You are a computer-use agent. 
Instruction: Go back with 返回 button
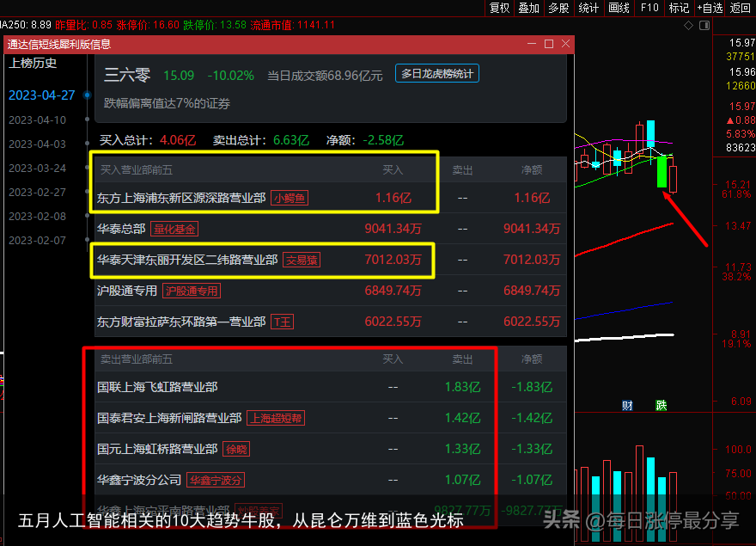click(x=740, y=8)
